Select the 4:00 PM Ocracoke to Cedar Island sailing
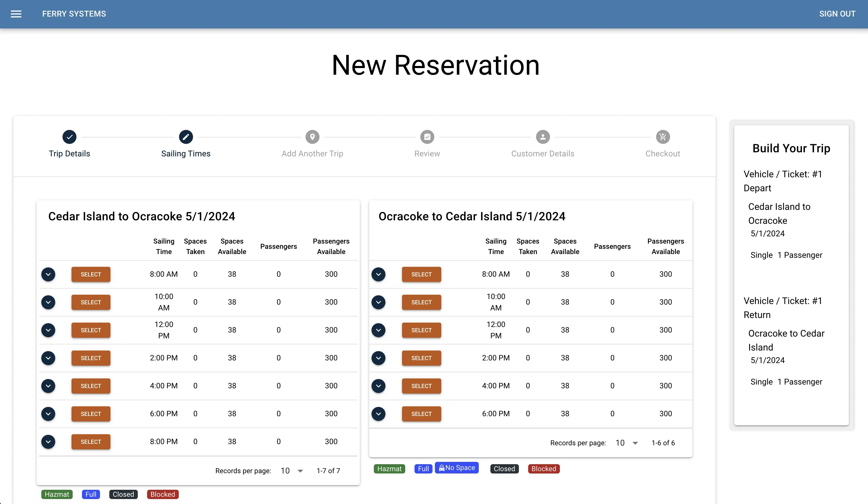Image resolution: width=868 pixels, height=504 pixels. click(421, 386)
